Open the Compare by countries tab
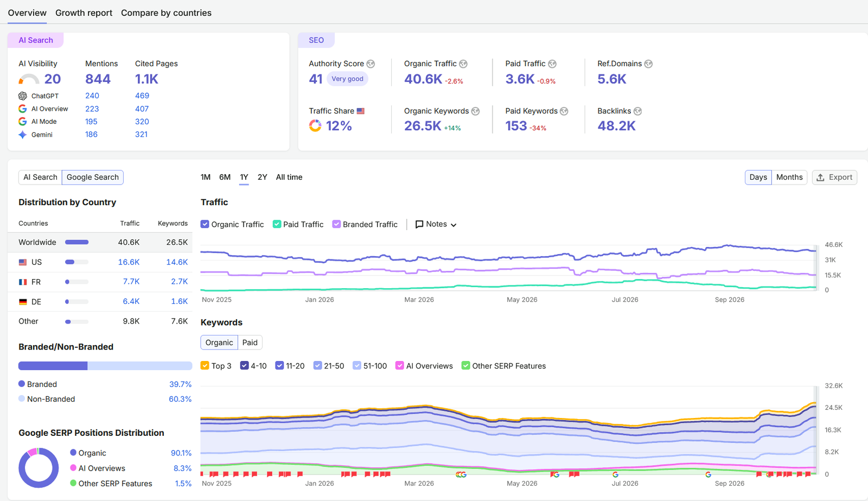 (166, 12)
